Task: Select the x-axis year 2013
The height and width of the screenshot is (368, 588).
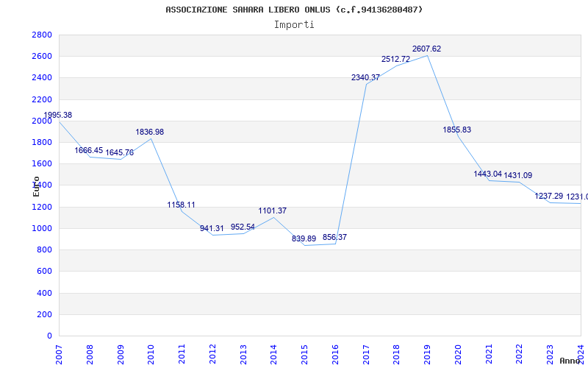Action: (x=243, y=355)
